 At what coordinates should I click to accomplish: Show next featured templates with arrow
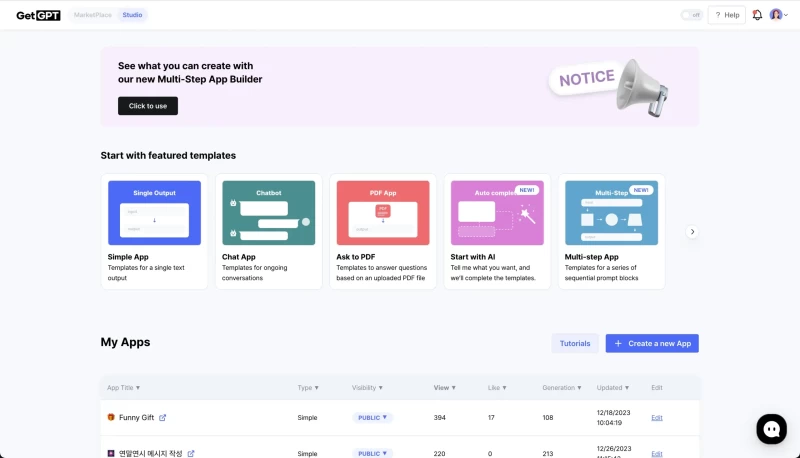692,232
